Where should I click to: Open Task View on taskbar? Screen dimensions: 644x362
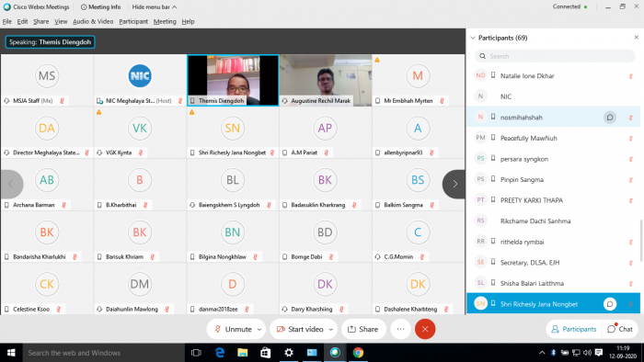(x=196, y=353)
